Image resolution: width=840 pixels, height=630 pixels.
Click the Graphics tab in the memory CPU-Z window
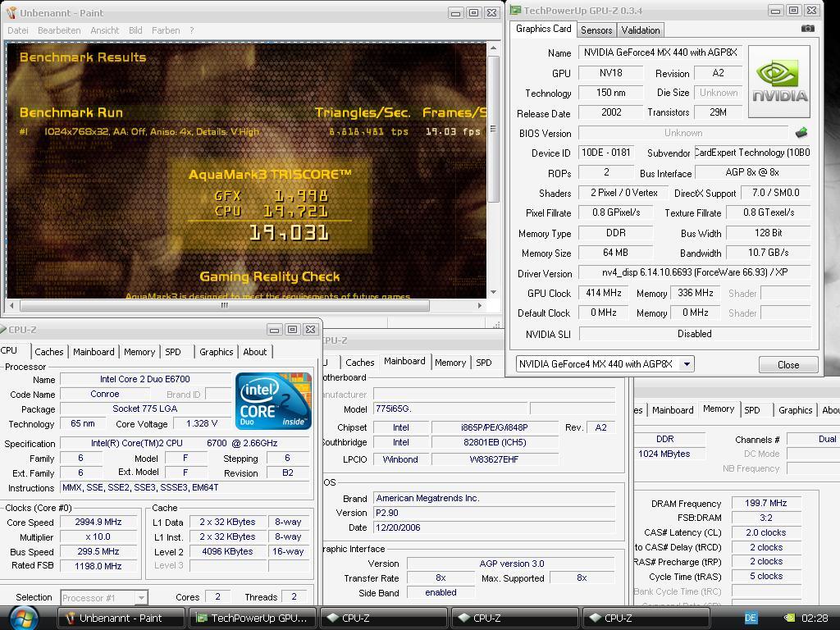coord(795,410)
